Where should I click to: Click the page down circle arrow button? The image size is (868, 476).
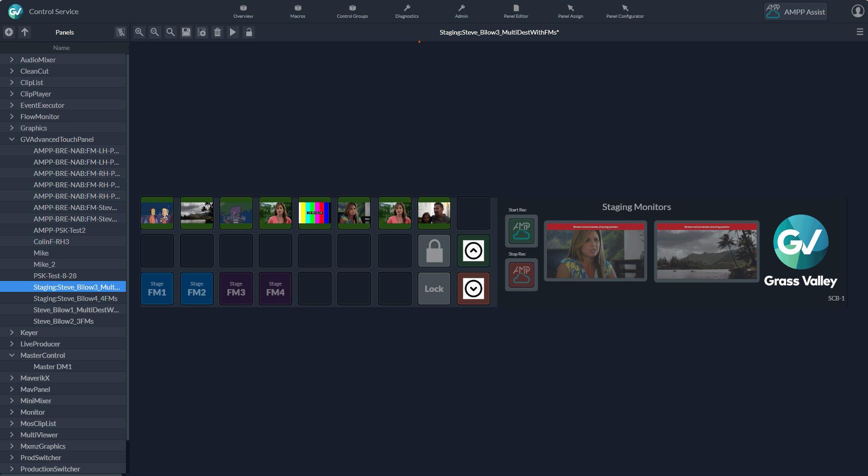click(x=473, y=289)
